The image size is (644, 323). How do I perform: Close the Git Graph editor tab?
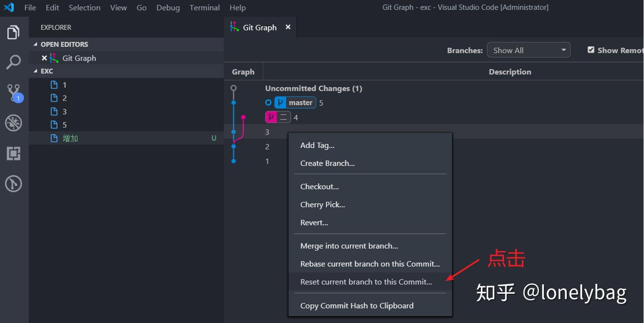pos(288,27)
